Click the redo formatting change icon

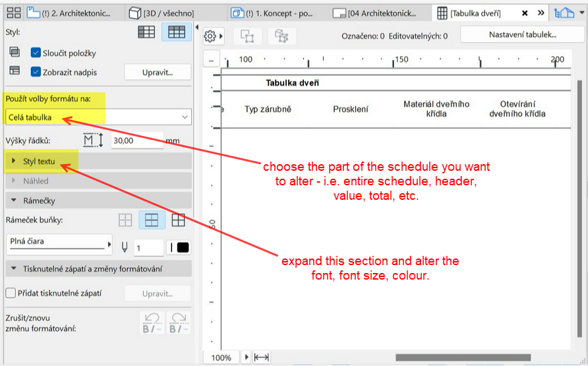click(179, 323)
